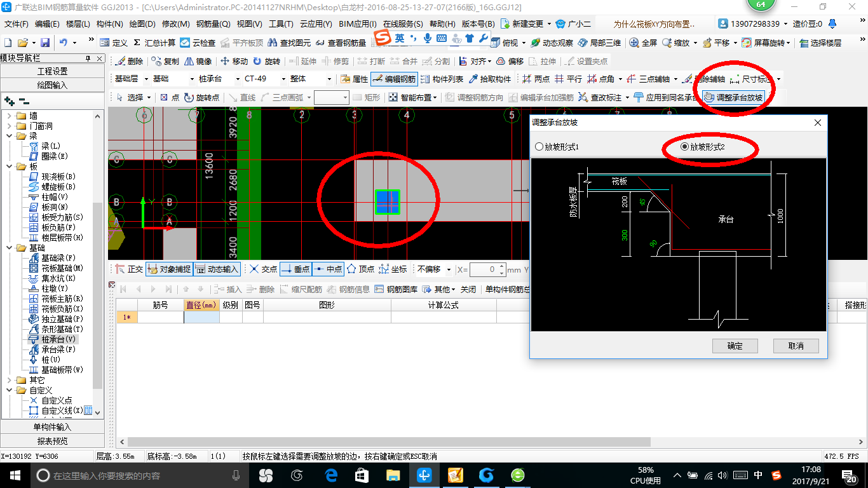Screen dimensions: 868x488
Task: Collapse the 板 tree node
Action: 10,166
